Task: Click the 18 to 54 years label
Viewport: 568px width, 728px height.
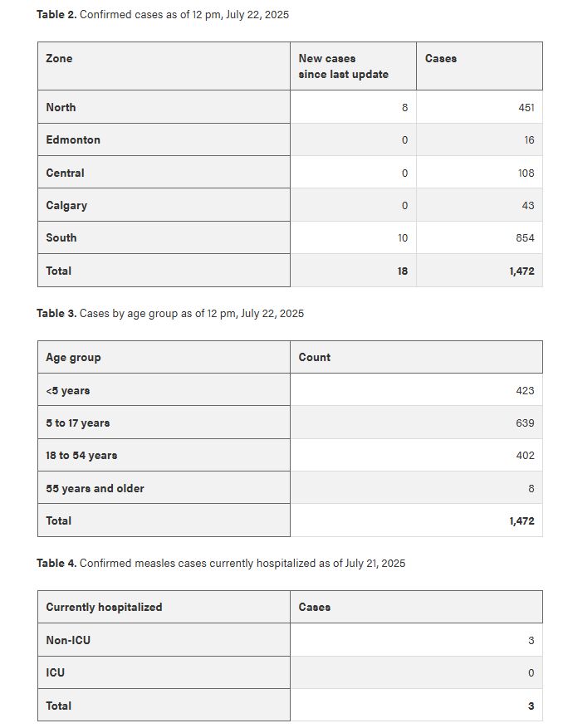Action: point(81,456)
